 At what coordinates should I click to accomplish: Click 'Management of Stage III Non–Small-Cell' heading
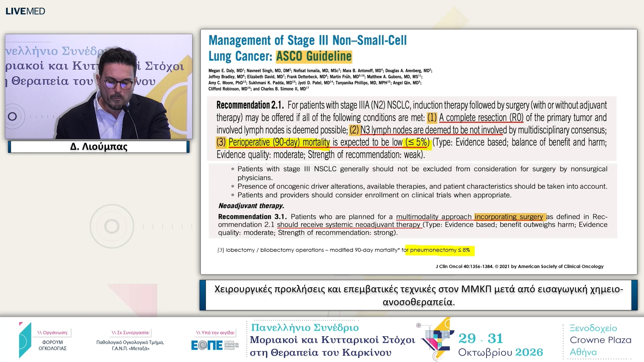(x=308, y=40)
